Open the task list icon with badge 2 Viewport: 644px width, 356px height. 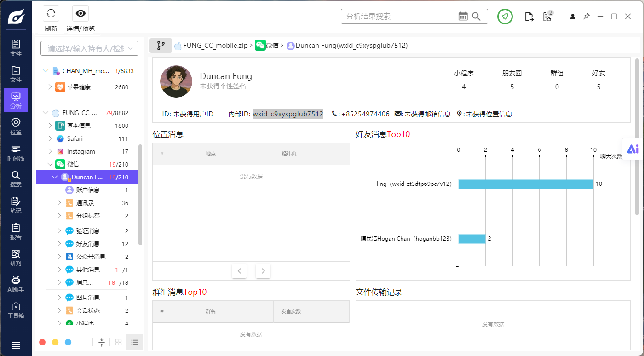[547, 16]
